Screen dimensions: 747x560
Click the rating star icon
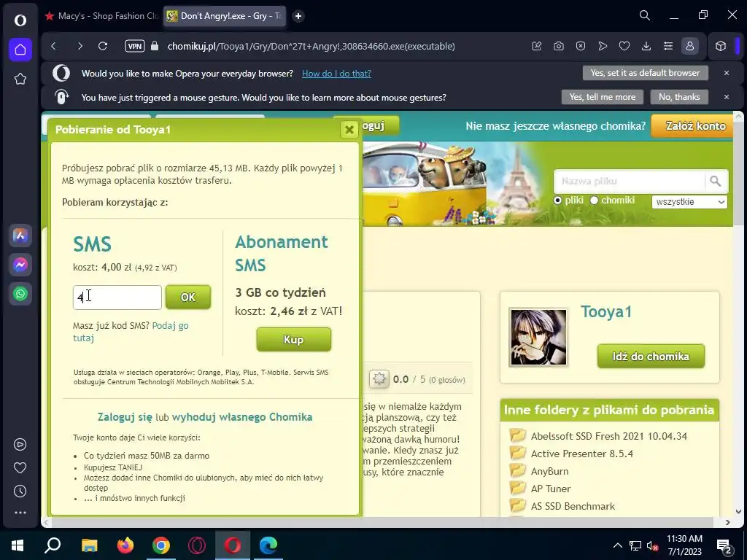pos(379,379)
